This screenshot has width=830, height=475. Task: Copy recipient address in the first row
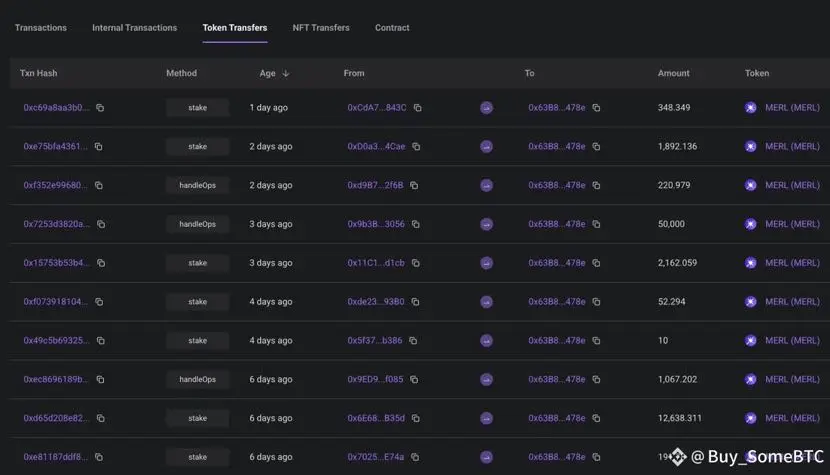(596, 108)
